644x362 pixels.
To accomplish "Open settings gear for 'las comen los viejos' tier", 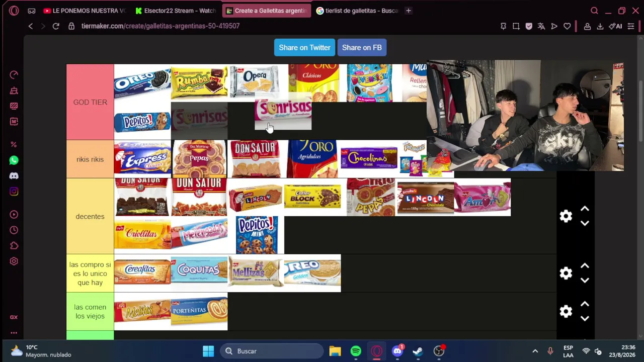I will pyautogui.click(x=566, y=311).
